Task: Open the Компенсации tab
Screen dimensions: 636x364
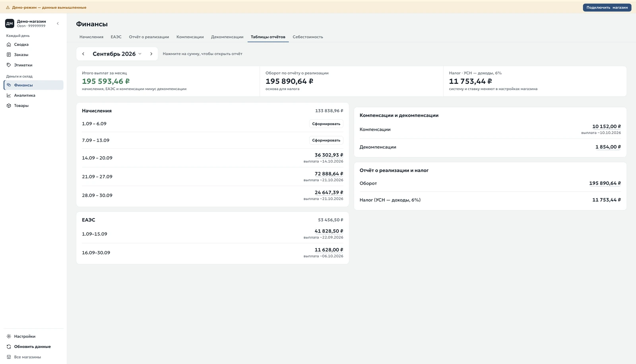Action: coord(190,37)
